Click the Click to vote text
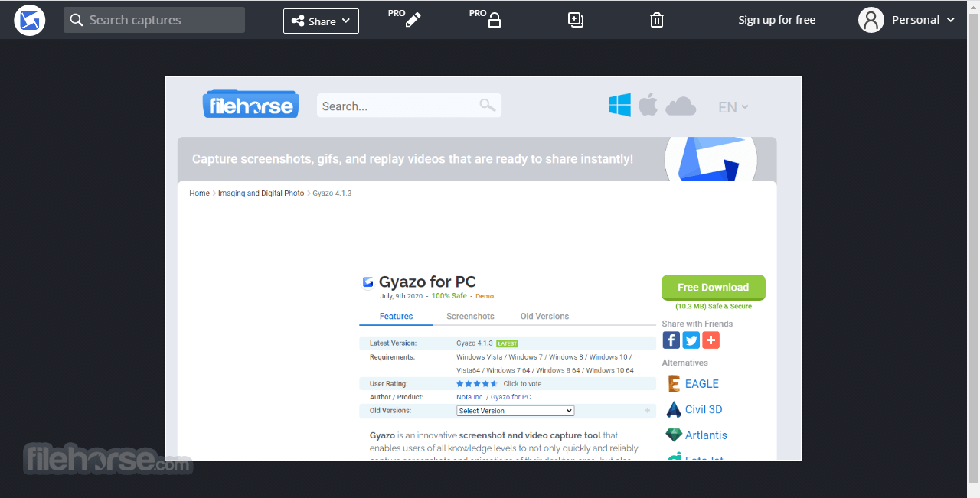980x498 pixels. tap(522, 384)
